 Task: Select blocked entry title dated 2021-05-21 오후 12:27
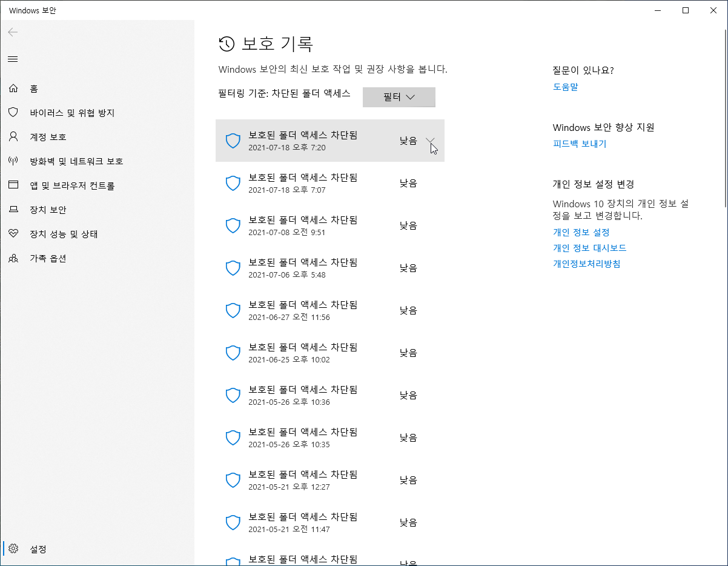(303, 474)
